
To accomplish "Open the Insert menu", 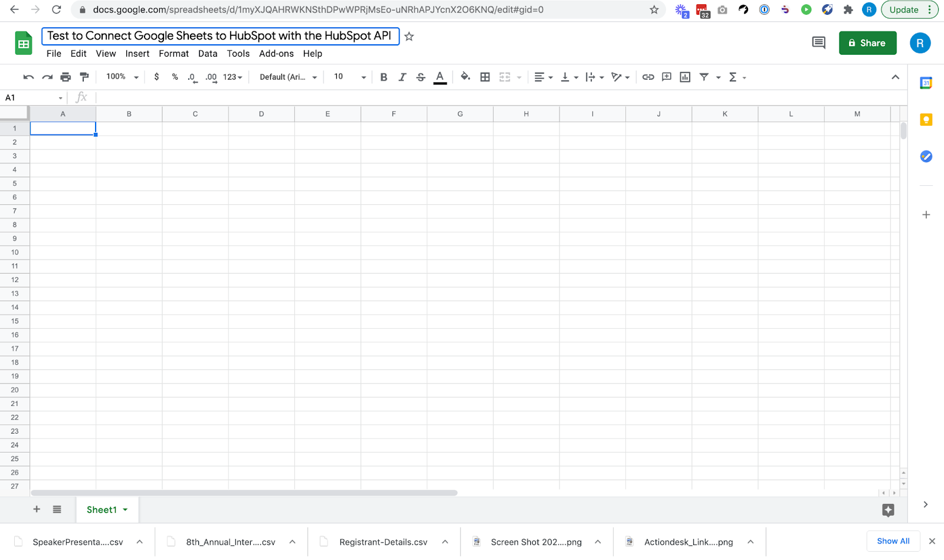I will click(x=137, y=54).
